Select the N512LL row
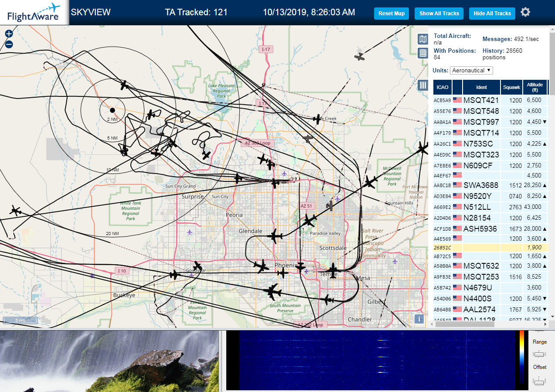This screenshot has width=555, height=392. tap(490, 207)
